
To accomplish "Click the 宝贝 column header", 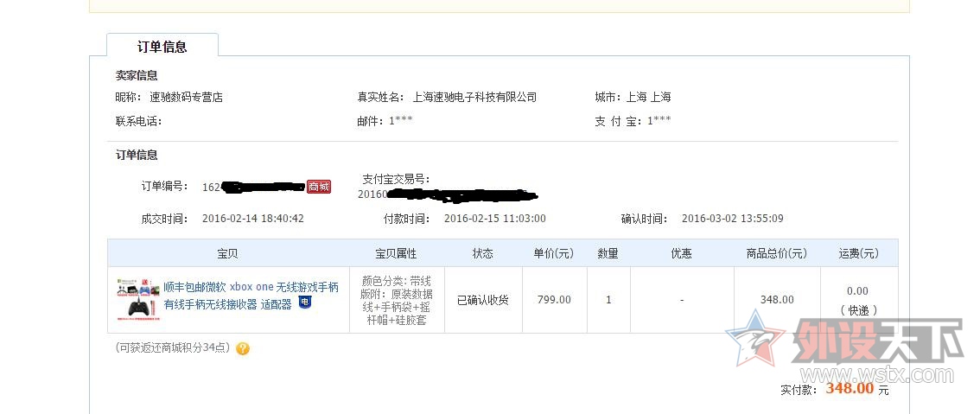I will click(x=228, y=253).
